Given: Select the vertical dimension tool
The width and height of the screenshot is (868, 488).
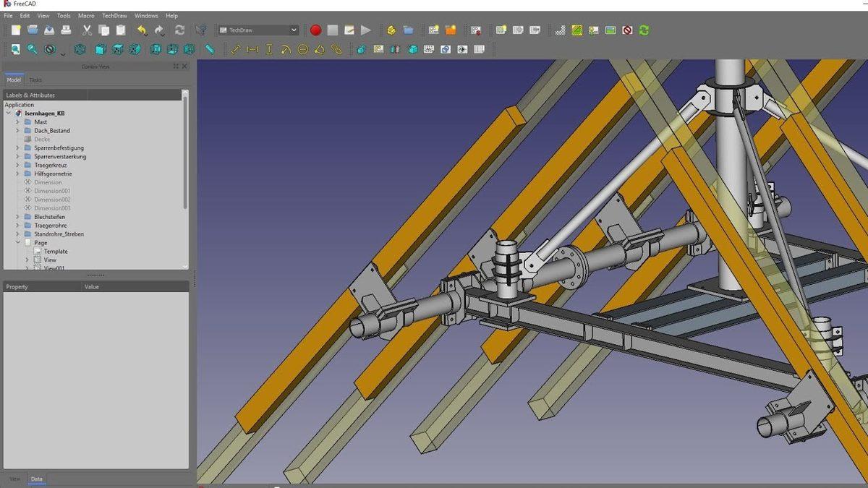Looking at the screenshot, I should (x=269, y=49).
